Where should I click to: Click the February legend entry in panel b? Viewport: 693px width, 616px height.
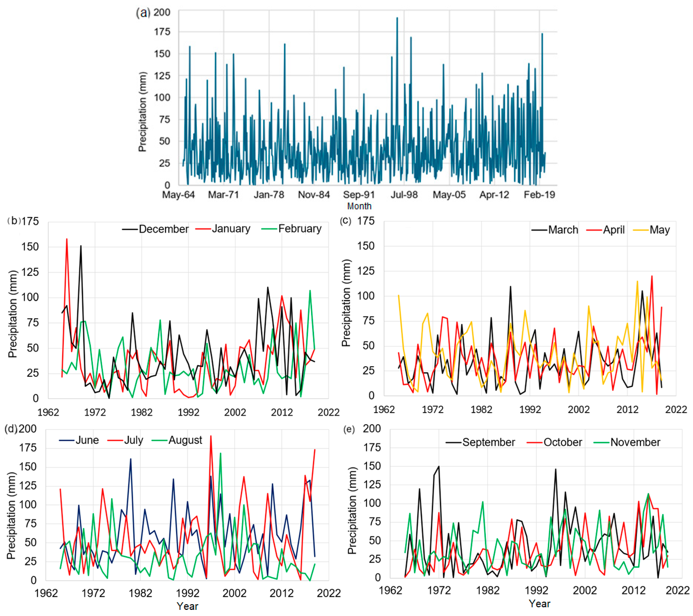tap(292, 229)
